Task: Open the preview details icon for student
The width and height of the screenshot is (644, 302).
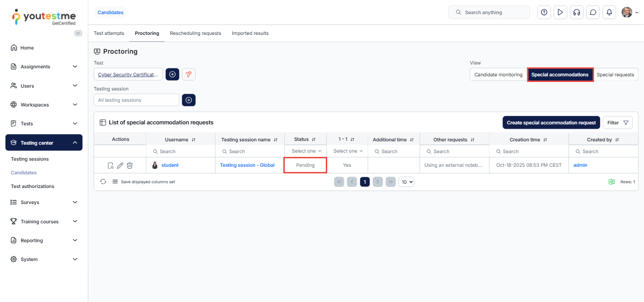Action: (x=110, y=165)
